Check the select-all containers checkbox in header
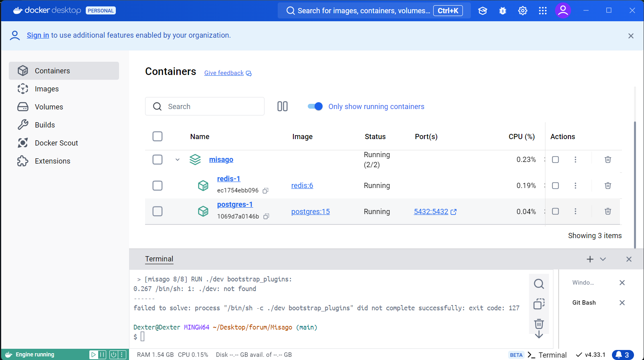The width and height of the screenshot is (644, 360). (157, 136)
